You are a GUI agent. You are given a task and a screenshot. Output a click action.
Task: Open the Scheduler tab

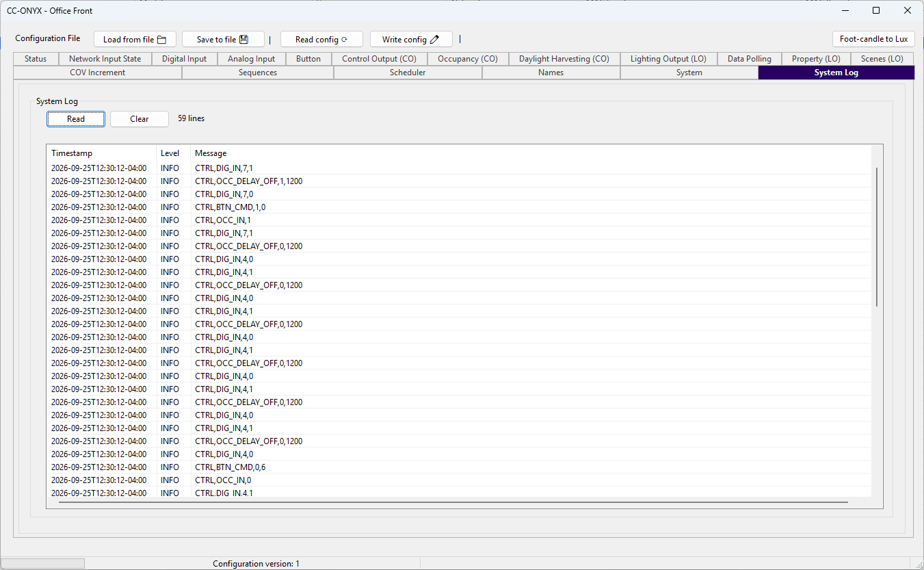[408, 73]
